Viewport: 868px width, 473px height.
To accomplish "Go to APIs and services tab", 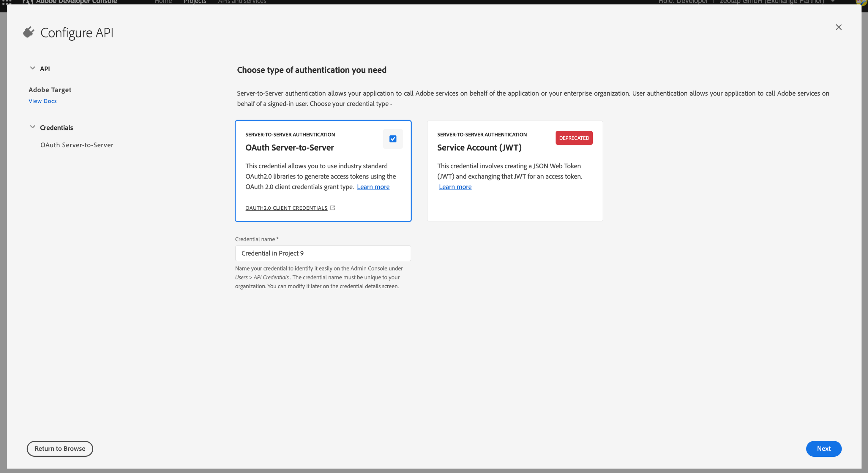I will click(x=242, y=2).
